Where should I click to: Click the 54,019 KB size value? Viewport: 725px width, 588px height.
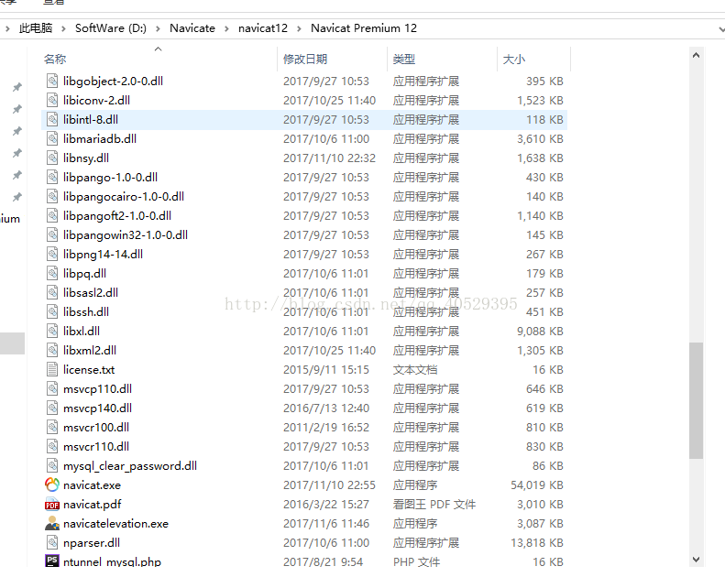click(537, 485)
